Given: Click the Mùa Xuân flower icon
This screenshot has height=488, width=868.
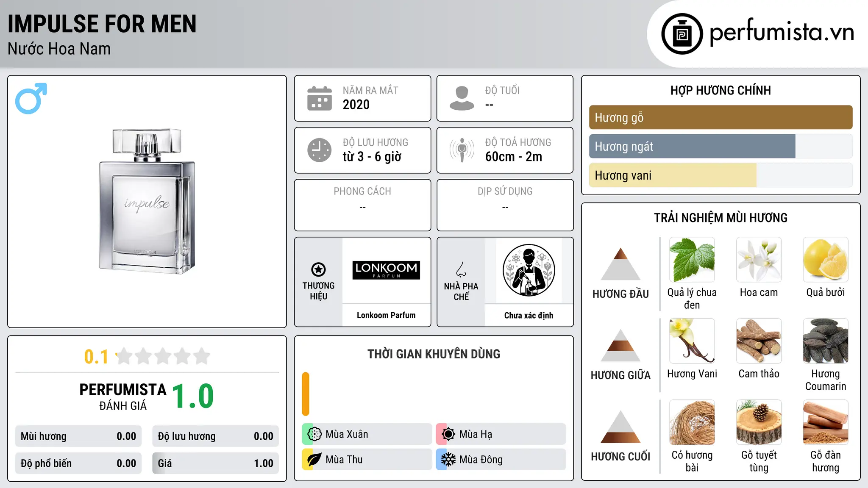Looking at the screenshot, I should point(314,434).
